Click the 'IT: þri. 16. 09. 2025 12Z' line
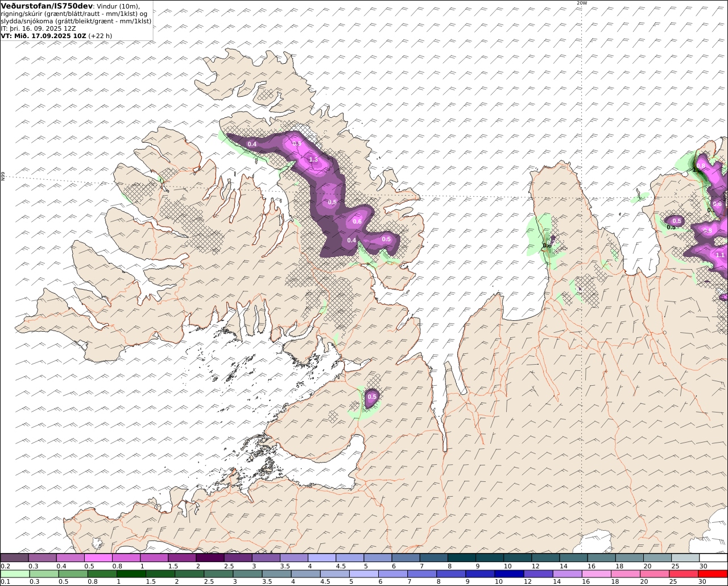Image resolution: width=728 pixels, height=586 pixels. point(38,28)
